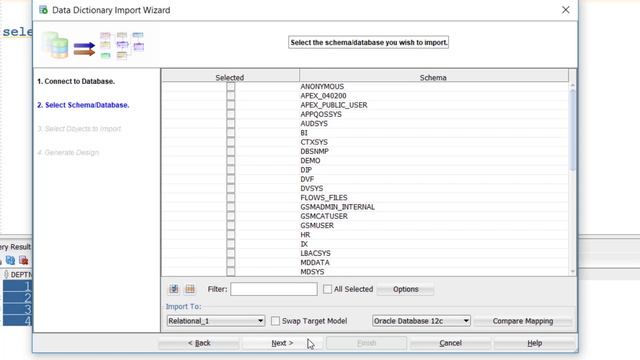Check the box for LBACSYS schema
This screenshot has height=360, width=640.
coord(231,253)
